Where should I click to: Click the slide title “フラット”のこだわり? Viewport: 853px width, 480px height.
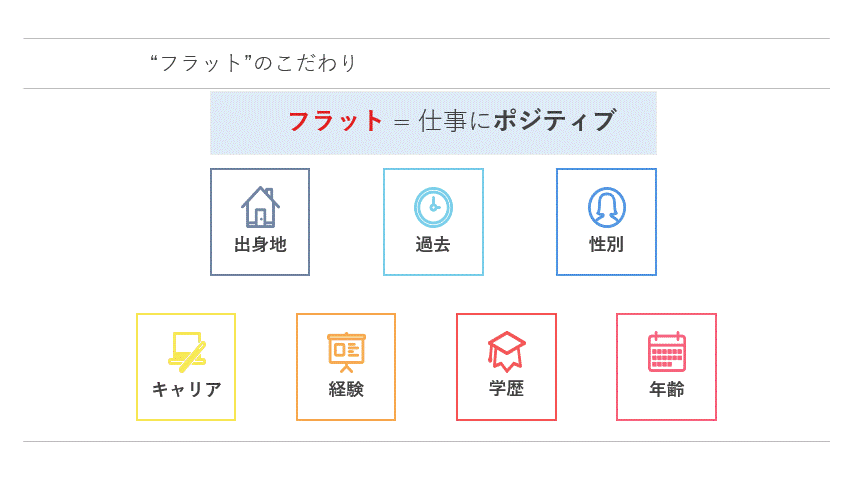253,63
